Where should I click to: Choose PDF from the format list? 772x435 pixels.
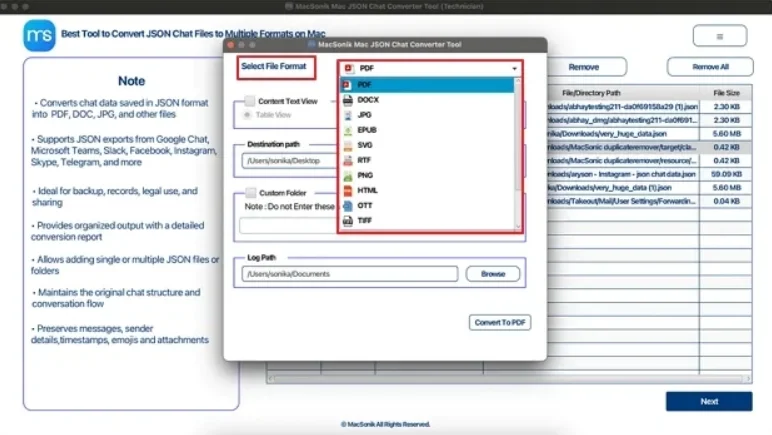coord(427,85)
